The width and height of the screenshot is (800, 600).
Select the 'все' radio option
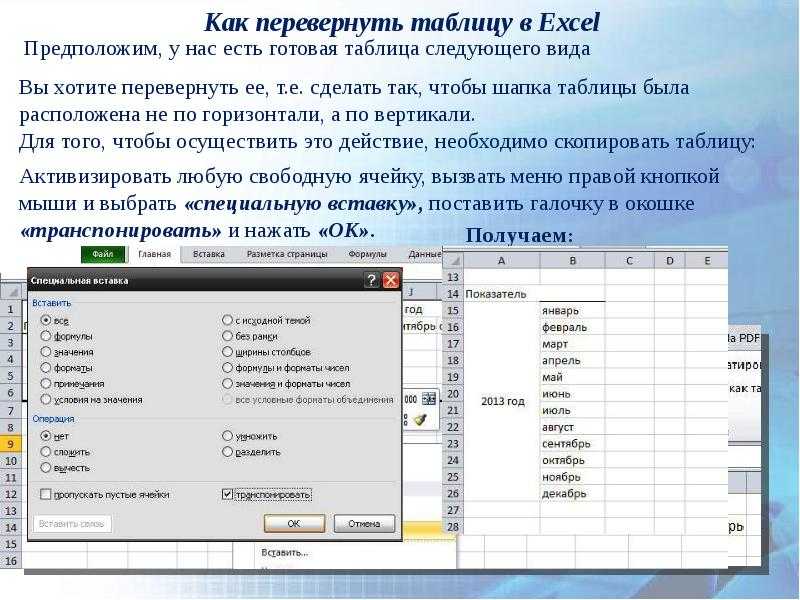(x=46, y=320)
